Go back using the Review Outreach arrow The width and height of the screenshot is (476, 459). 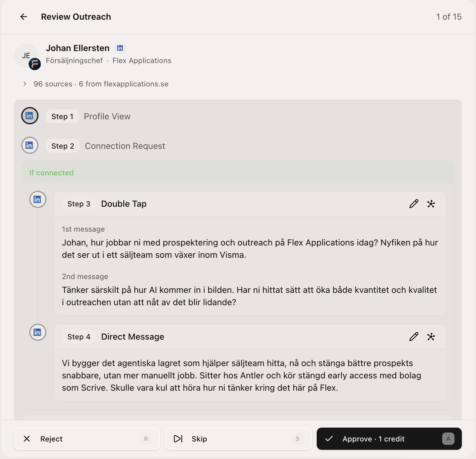click(23, 17)
